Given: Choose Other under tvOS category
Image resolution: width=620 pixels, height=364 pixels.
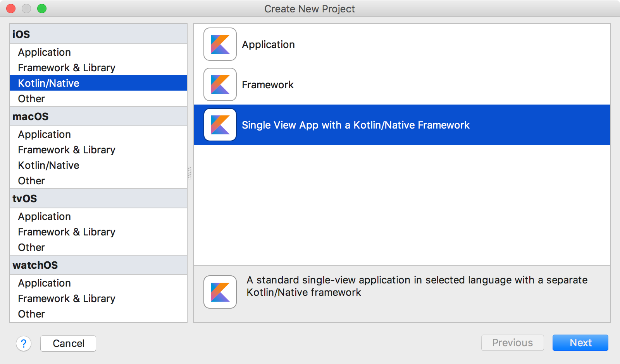Looking at the screenshot, I should coord(31,247).
